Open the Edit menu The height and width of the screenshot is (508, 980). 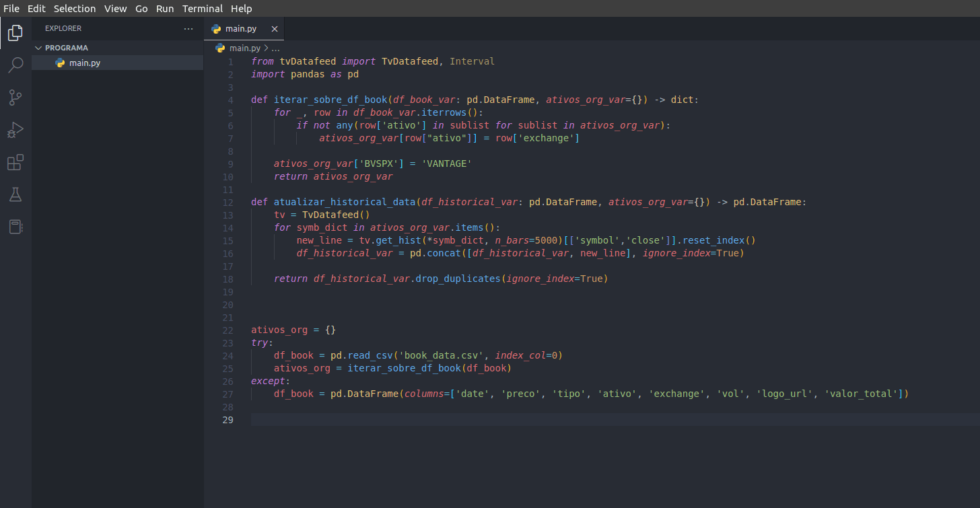pos(36,9)
